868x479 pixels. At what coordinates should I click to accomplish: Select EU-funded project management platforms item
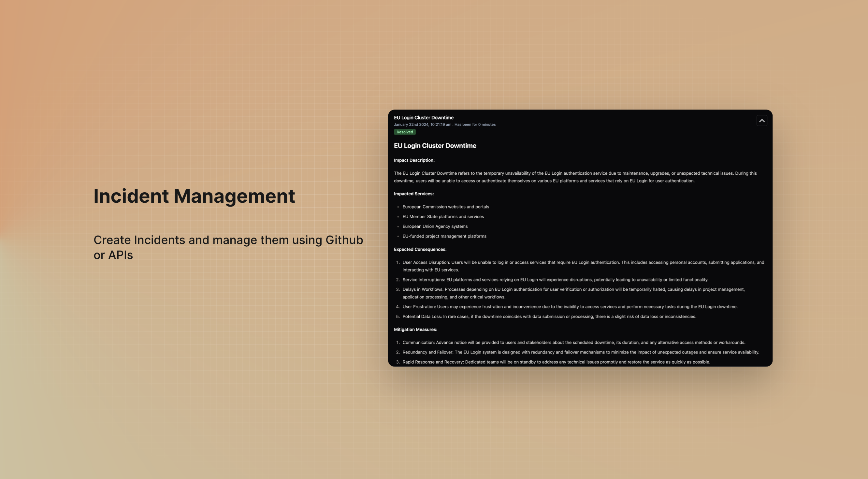[444, 236]
